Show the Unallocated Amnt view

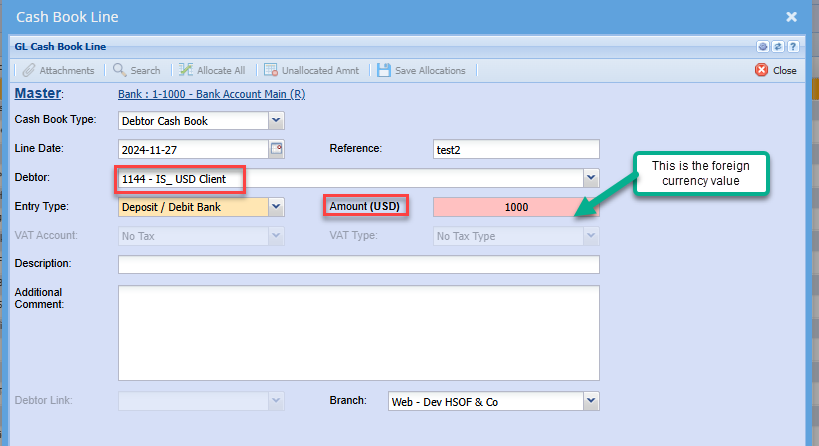pos(312,71)
